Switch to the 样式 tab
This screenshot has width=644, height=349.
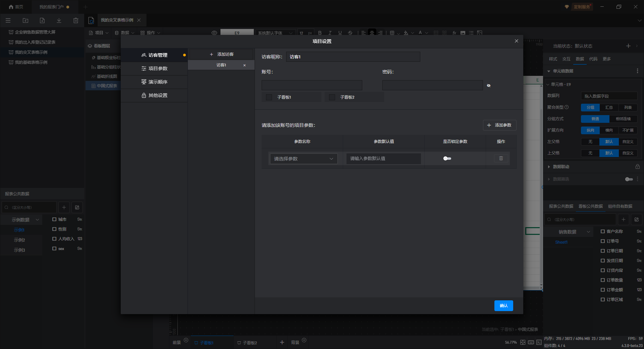point(553,59)
